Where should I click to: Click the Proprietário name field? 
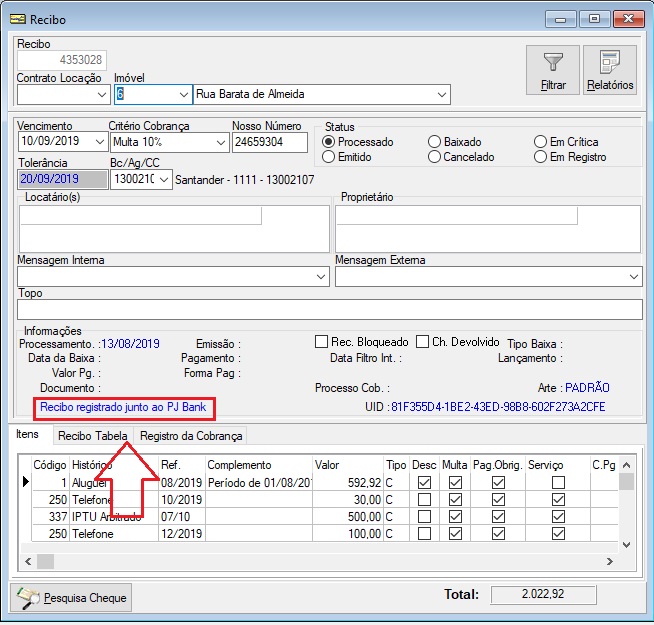tap(457, 216)
